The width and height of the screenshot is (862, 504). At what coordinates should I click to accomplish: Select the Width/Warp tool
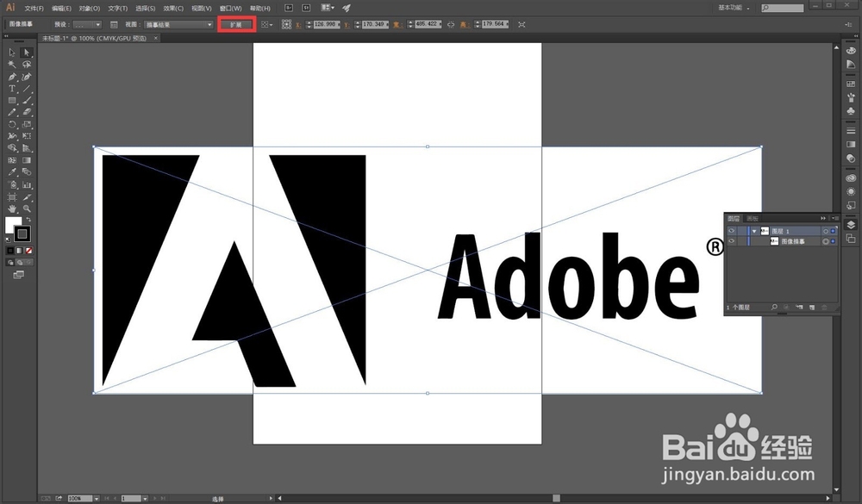coord(12,136)
